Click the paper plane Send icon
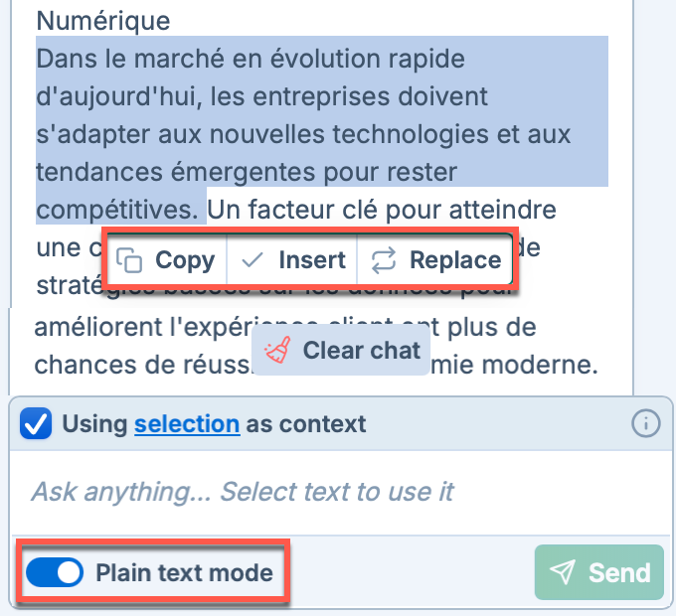676x616 pixels. point(563,572)
